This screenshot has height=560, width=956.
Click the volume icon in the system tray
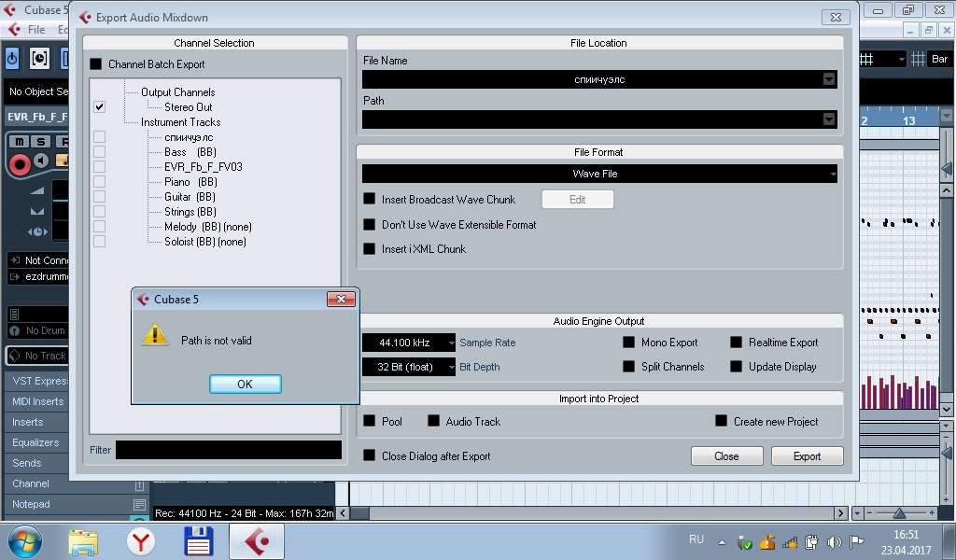point(834,542)
